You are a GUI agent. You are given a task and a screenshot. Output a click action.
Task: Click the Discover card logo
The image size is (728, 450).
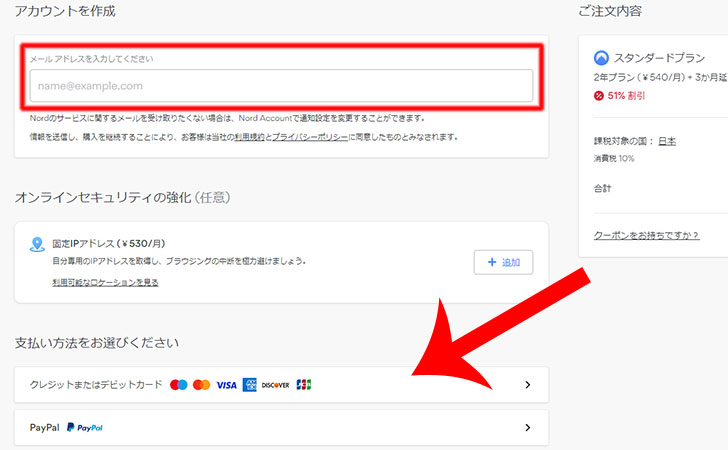pos(275,385)
